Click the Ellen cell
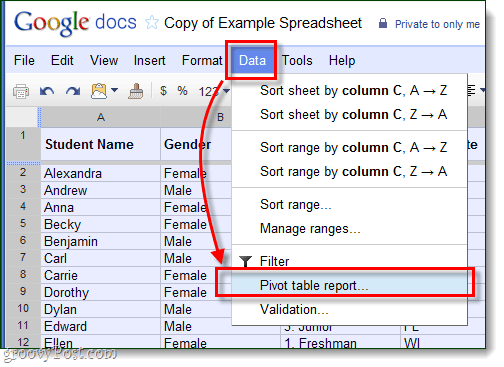 101,342
